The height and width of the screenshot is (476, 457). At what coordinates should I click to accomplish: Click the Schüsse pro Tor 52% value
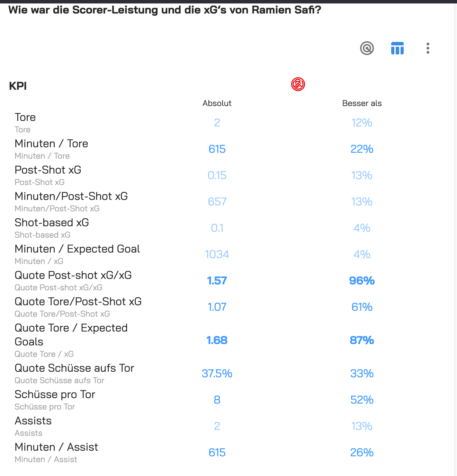coord(362,400)
